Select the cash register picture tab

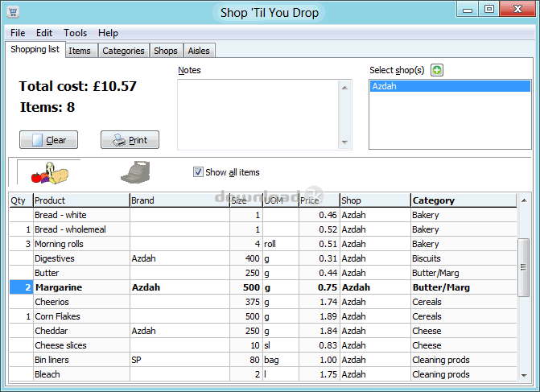(x=135, y=172)
